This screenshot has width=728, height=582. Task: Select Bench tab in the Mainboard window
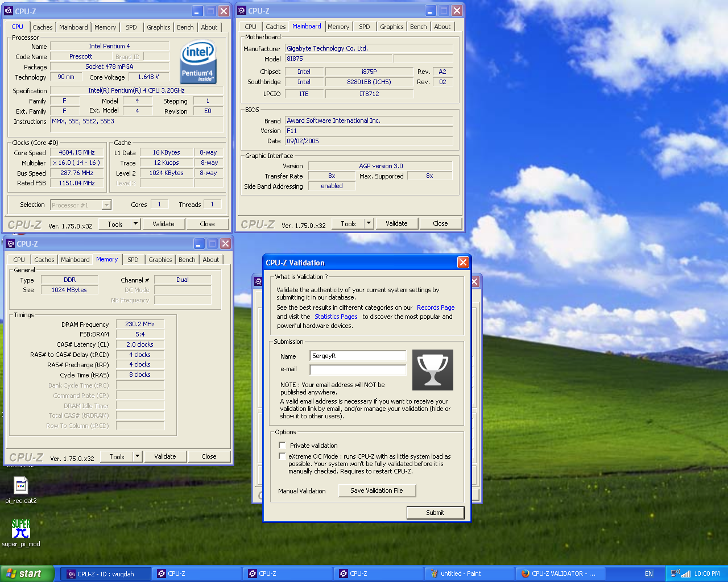pos(419,27)
